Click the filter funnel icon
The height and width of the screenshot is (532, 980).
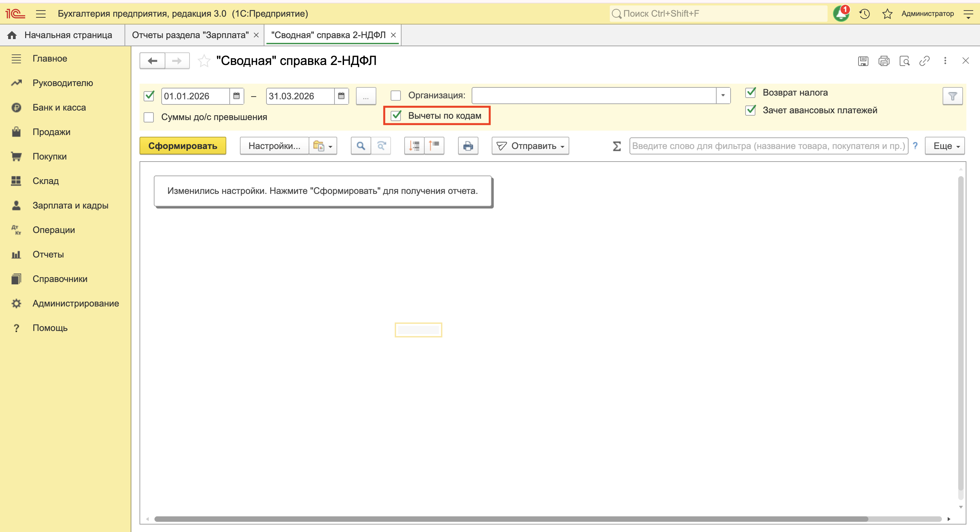tap(952, 96)
